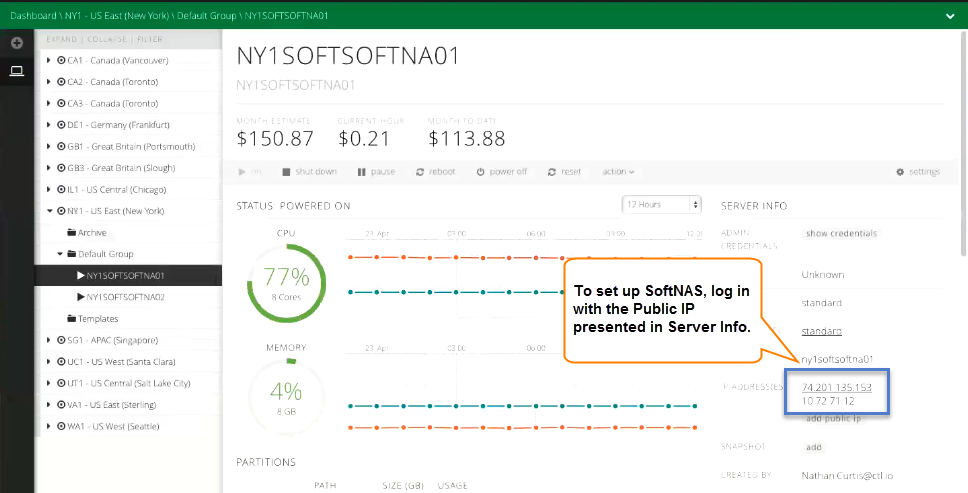Click COLLAPSE in tree header
968x493 pixels.
click(107, 39)
